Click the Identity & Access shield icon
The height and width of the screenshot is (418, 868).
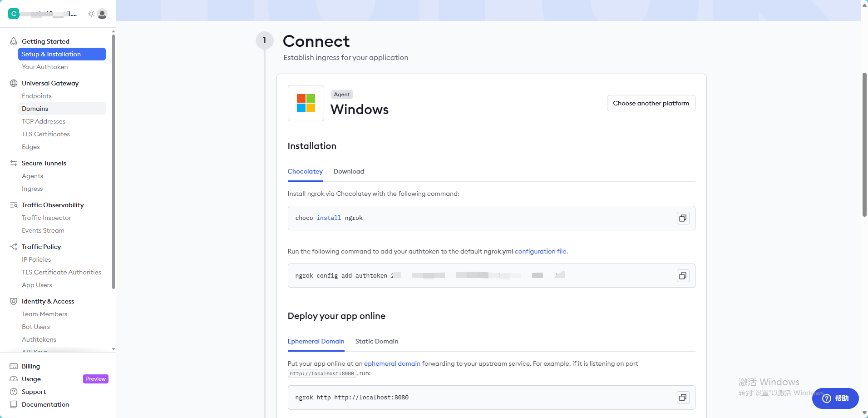pyautogui.click(x=14, y=301)
